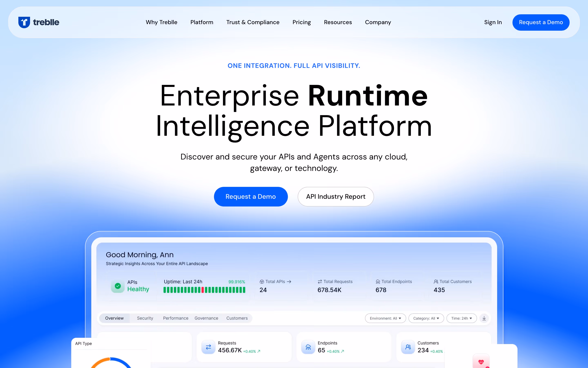588x368 pixels.
Task: Click the Total Customers people icon
Action: [x=436, y=282]
